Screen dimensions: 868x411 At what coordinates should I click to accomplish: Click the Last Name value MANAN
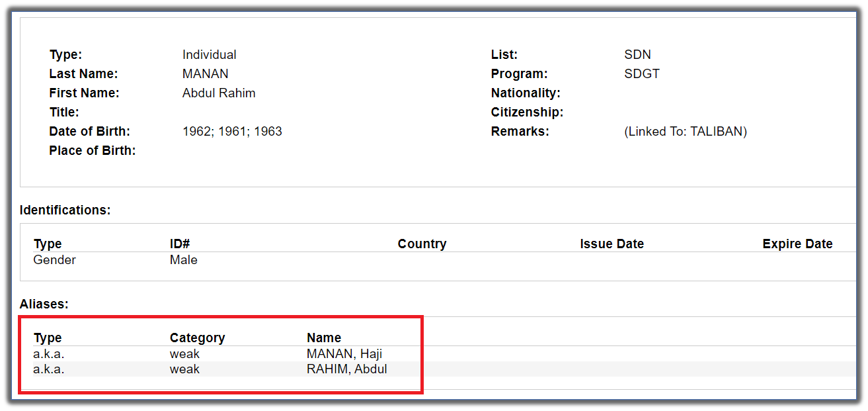[205, 74]
